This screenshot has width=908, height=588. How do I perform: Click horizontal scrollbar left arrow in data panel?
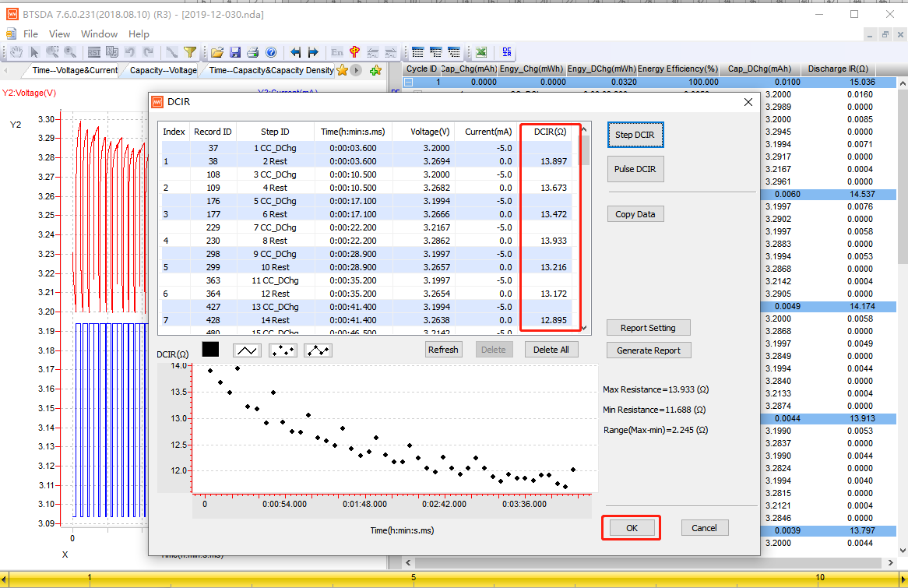point(409,562)
